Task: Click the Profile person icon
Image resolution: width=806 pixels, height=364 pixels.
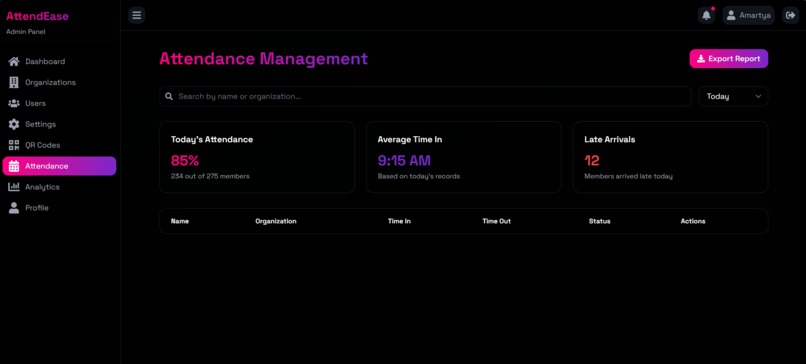Action: click(x=14, y=208)
